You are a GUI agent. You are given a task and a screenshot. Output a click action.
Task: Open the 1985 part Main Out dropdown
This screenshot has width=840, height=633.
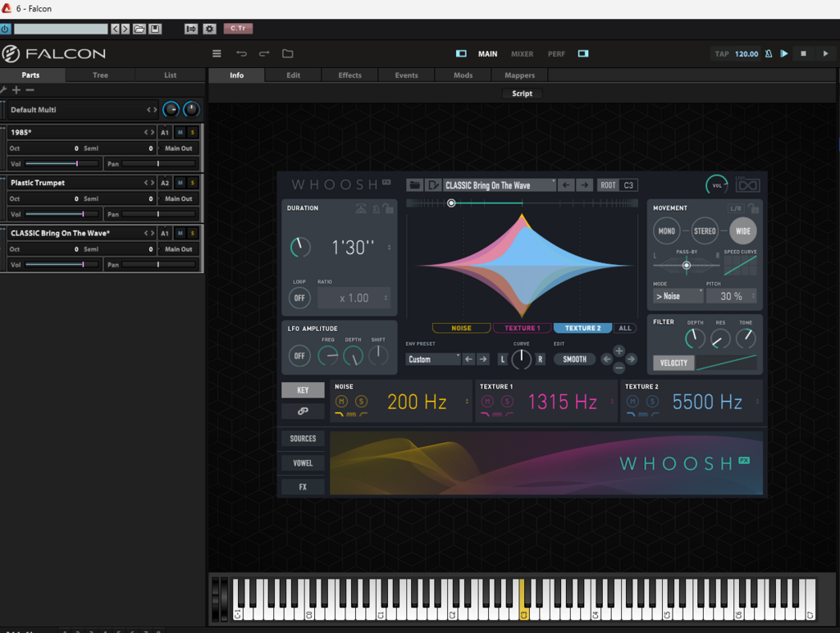coord(178,148)
